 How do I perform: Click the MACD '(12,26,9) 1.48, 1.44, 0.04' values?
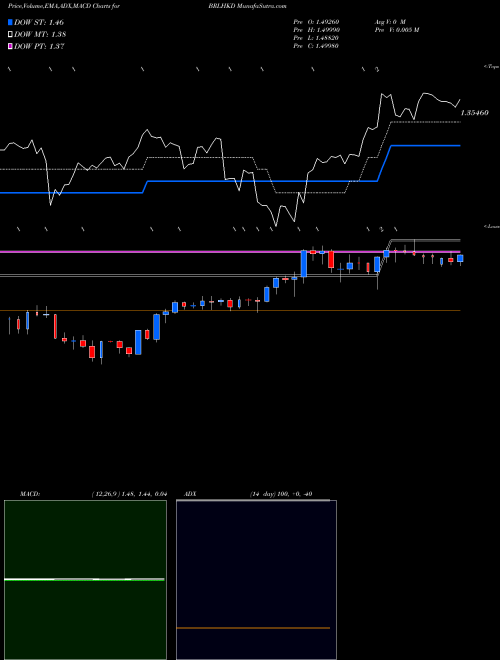129,494
